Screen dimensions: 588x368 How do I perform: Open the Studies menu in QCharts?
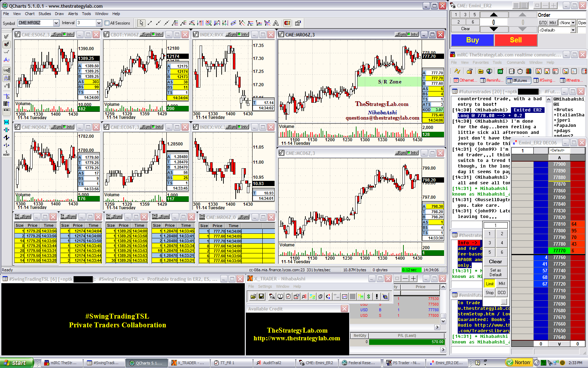[x=44, y=14]
